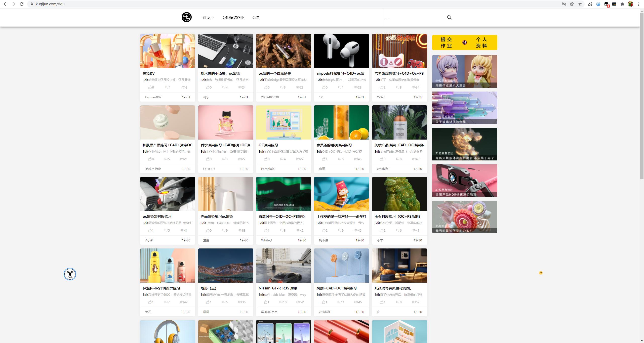644x343 pixels.
Task: Toggle like on Nissan GT-R R35 post
Action: [x=266, y=302]
